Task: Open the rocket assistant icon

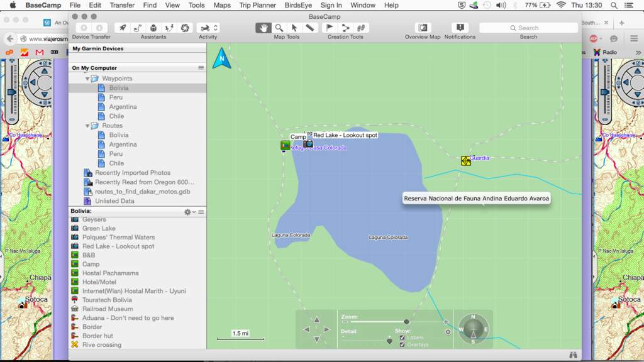Action: coord(123,28)
